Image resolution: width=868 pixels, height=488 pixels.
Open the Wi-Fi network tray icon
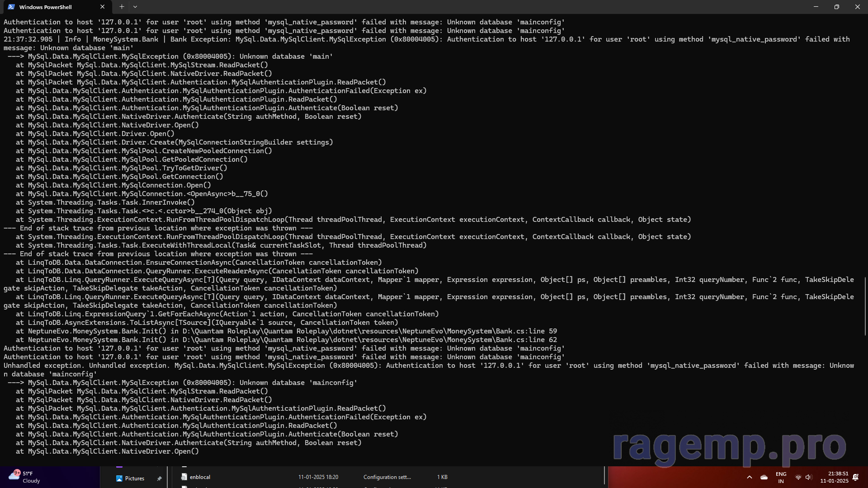tap(798, 477)
